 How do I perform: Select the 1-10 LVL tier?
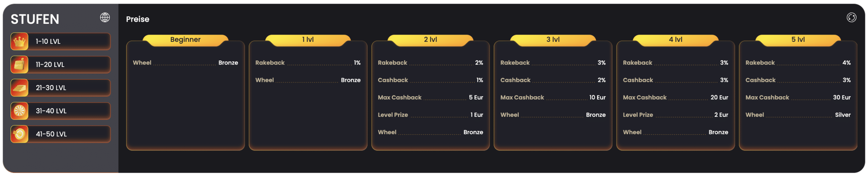click(61, 41)
